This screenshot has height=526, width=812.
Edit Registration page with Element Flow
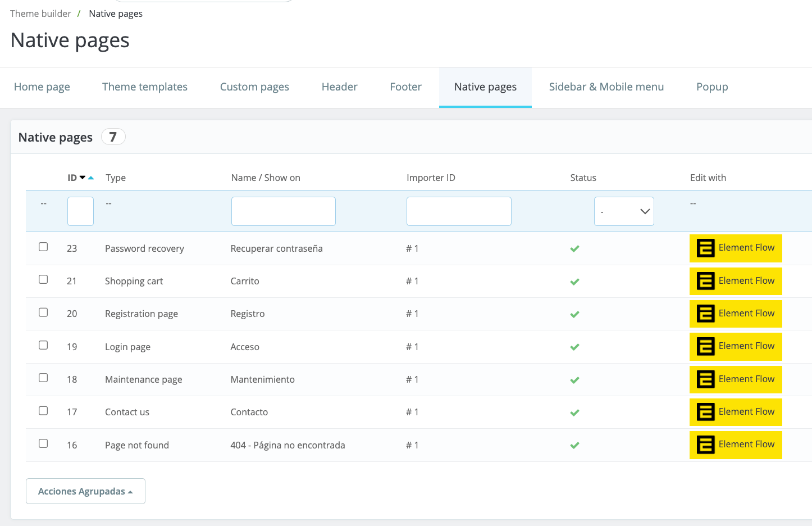point(736,314)
